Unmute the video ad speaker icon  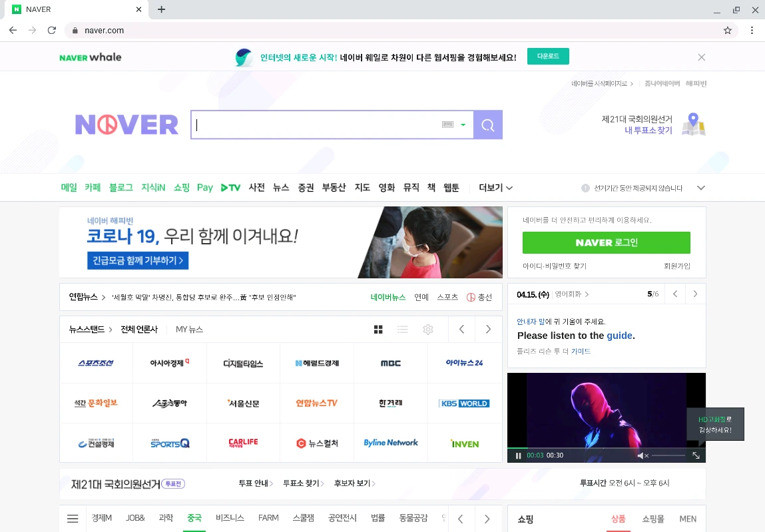tap(642, 455)
